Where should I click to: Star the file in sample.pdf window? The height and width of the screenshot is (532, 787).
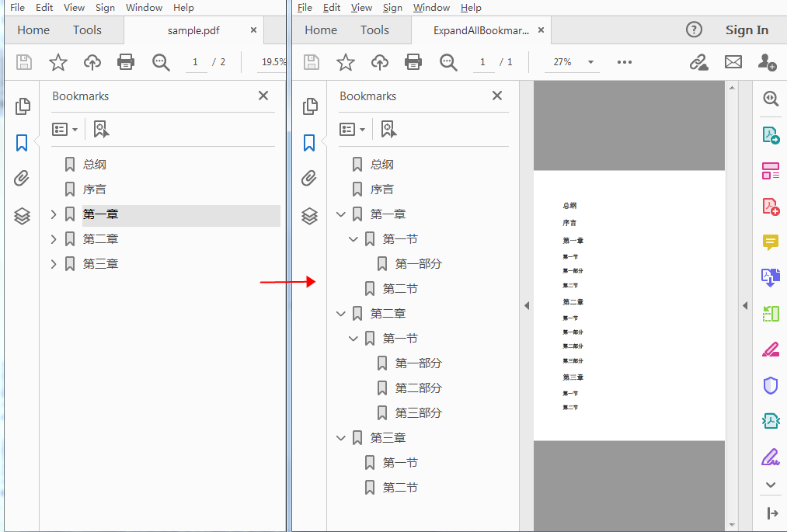pyautogui.click(x=58, y=62)
